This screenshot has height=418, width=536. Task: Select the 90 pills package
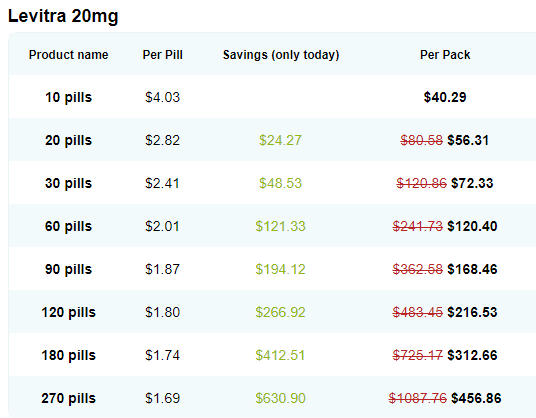tap(68, 270)
